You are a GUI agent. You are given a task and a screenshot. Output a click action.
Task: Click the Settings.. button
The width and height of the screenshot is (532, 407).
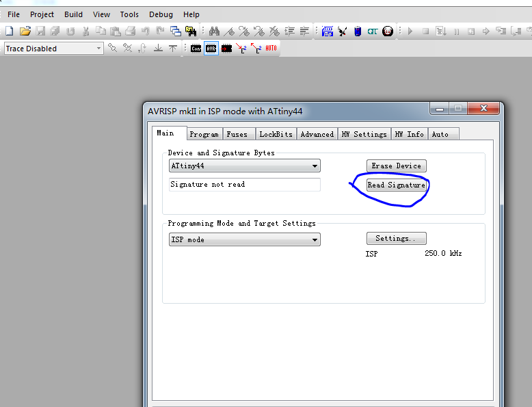[x=397, y=238]
